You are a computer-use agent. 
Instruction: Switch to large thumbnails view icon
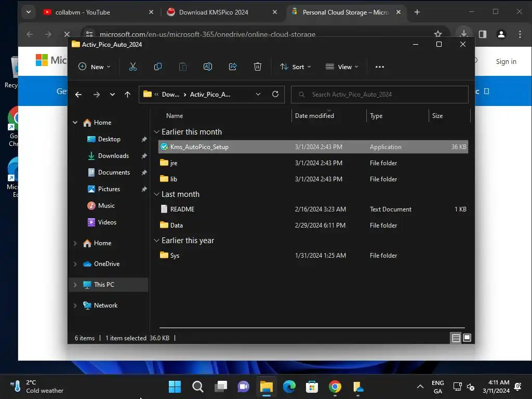(x=467, y=338)
